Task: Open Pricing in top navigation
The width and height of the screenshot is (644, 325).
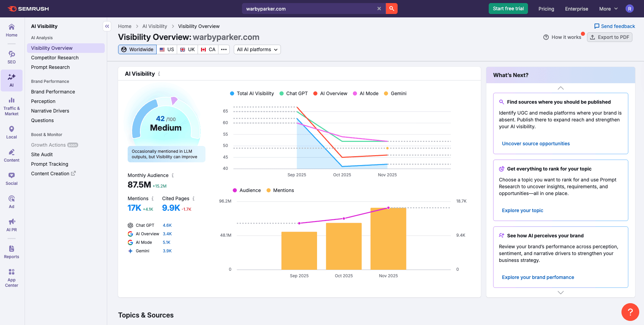Action: (x=546, y=9)
